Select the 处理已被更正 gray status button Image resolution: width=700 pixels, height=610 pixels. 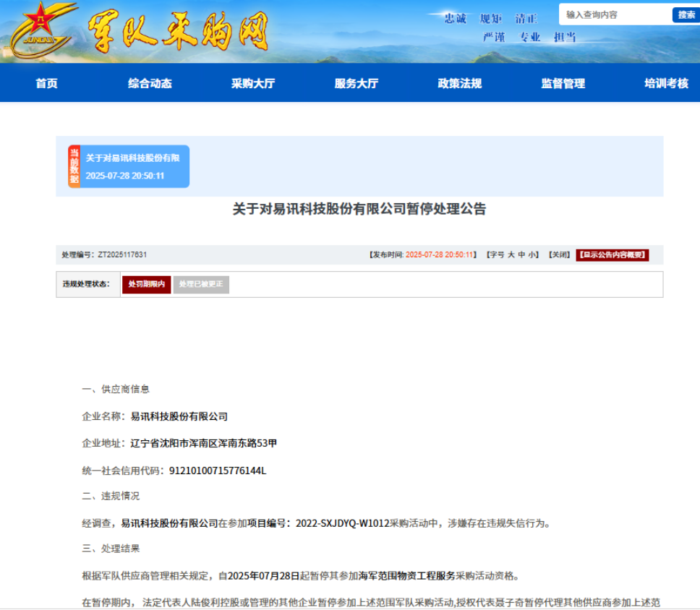point(201,284)
